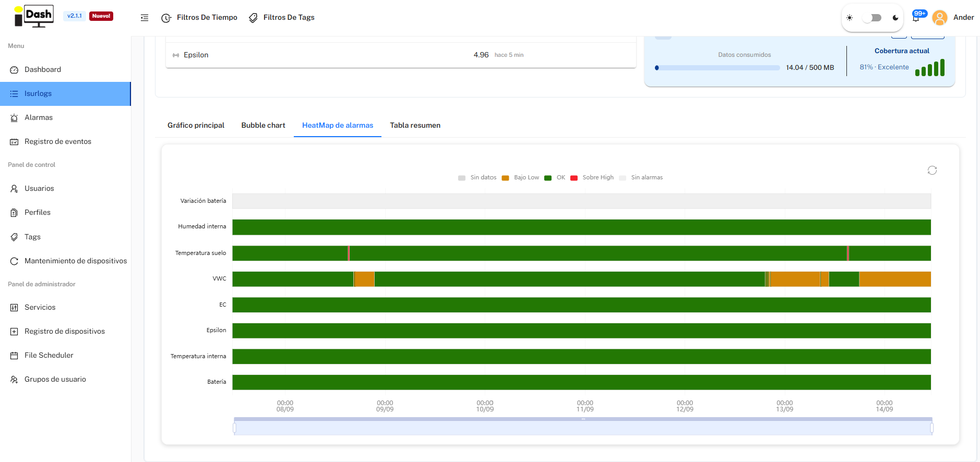Image resolution: width=980 pixels, height=462 pixels.
Task: Click the v2.1.1 version label
Action: (x=75, y=16)
